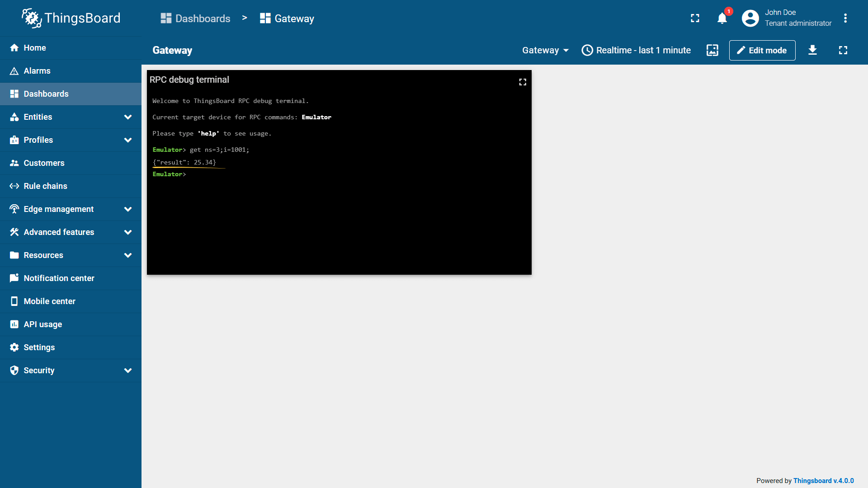The width and height of the screenshot is (868, 488).
Task: Open Rule chains in the sidebar
Action: coord(45,186)
